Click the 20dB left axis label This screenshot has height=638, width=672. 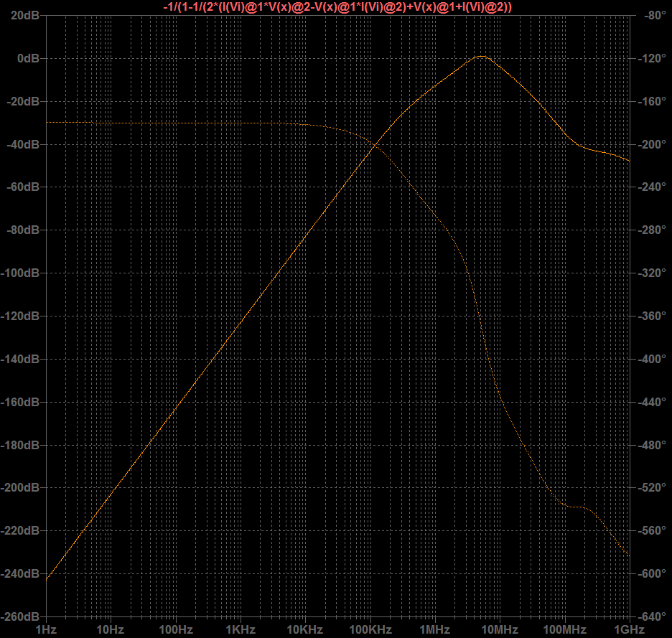click(x=25, y=15)
